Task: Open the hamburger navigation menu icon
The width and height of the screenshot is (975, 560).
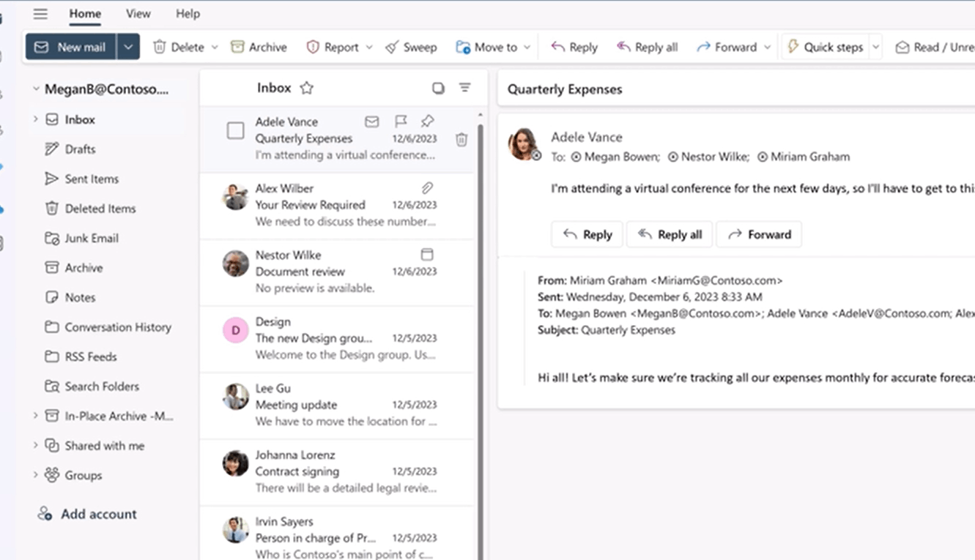Action: tap(40, 14)
